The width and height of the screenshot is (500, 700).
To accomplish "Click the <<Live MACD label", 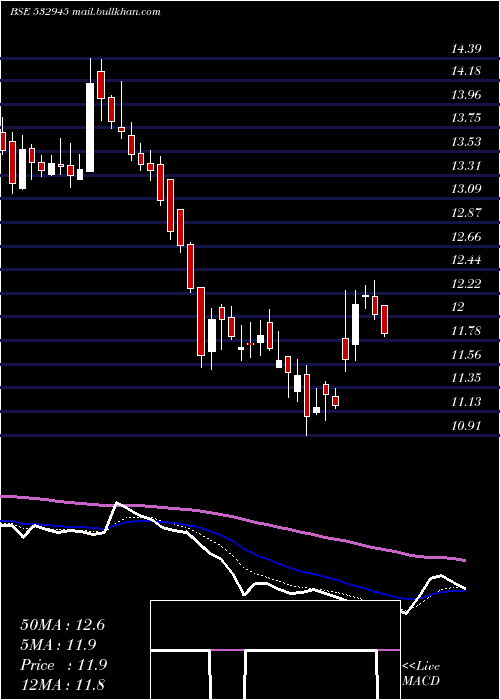I will coord(421,673).
